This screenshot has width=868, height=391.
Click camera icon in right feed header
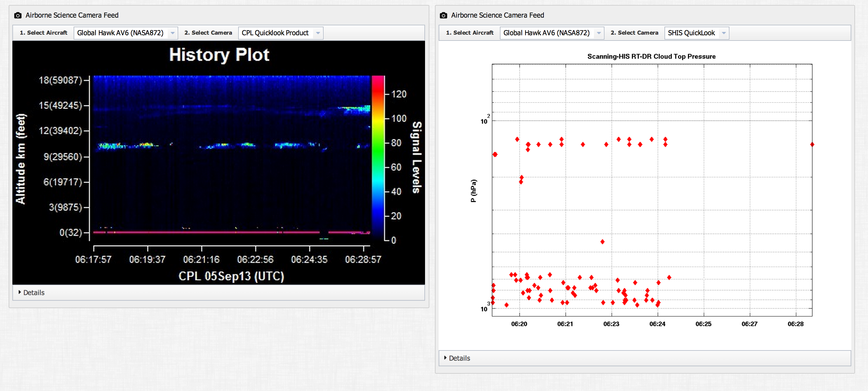(x=444, y=15)
